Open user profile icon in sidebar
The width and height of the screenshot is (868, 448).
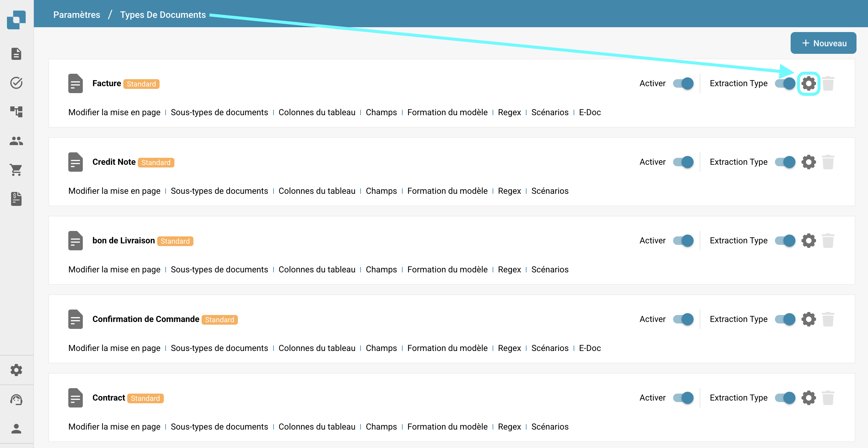pos(16,429)
